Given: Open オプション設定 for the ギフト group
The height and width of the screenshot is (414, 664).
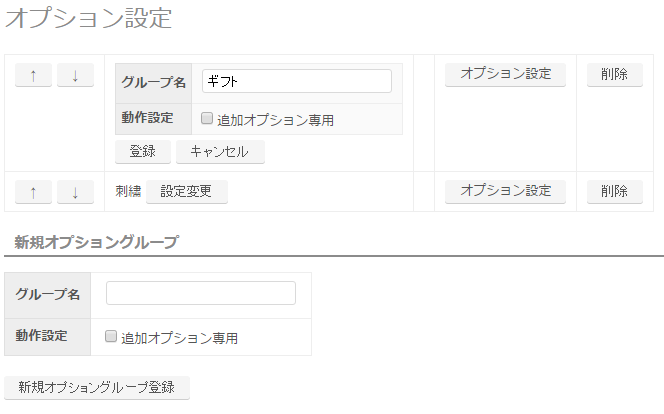Looking at the screenshot, I should pos(505,75).
